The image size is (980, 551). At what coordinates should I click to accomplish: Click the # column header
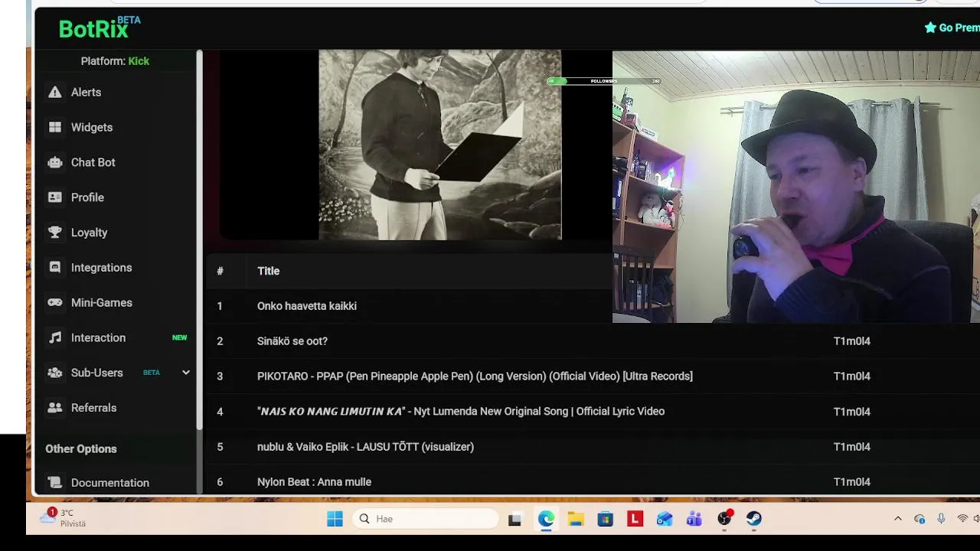point(220,271)
